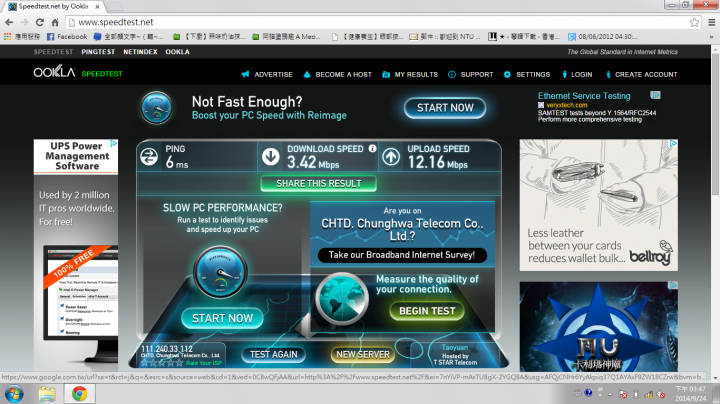Image resolution: width=720 pixels, height=404 pixels.
Task: Open the apps grid in bookmarks bar
Action: point(7,36)
